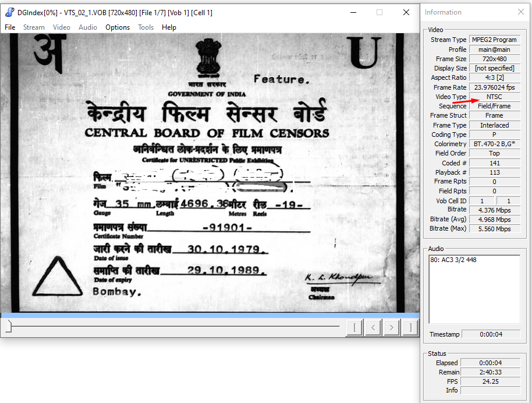Click the Stream Type value 'MPEG2 Program'
Viewport: 532px width, 403px height.
494,40
